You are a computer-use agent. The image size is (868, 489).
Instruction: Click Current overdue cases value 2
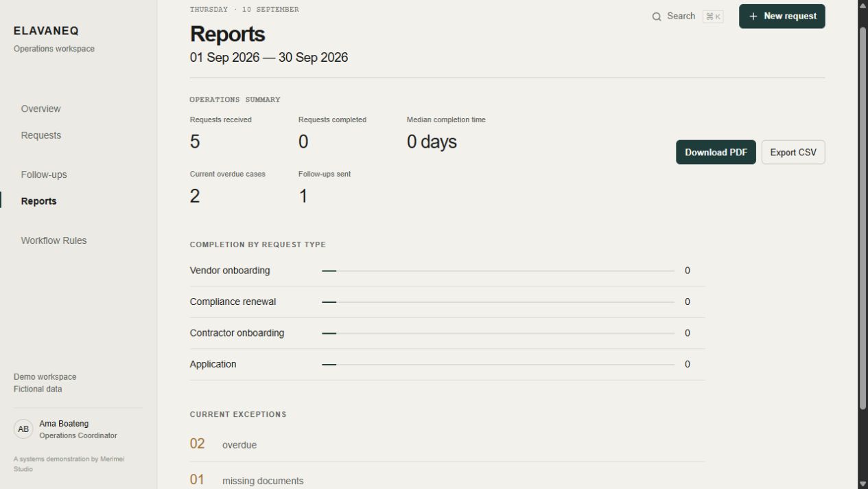(195, 196)
